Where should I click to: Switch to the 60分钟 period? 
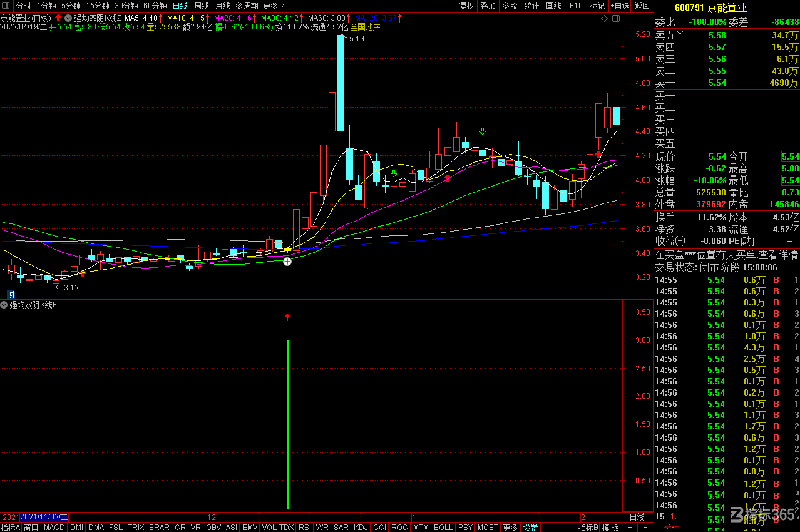click(x=155, y=6)
